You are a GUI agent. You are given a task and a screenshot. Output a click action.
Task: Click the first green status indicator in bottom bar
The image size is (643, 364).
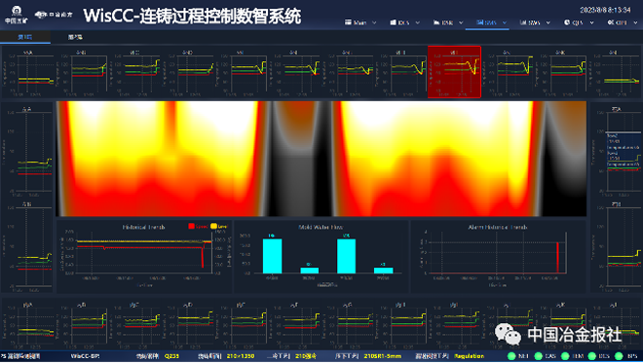point(511,356)
